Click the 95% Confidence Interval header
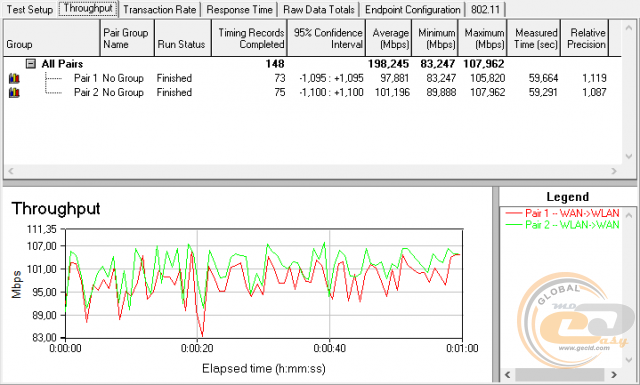The height and width of the screenshot is (385, 640). [327, 38]
